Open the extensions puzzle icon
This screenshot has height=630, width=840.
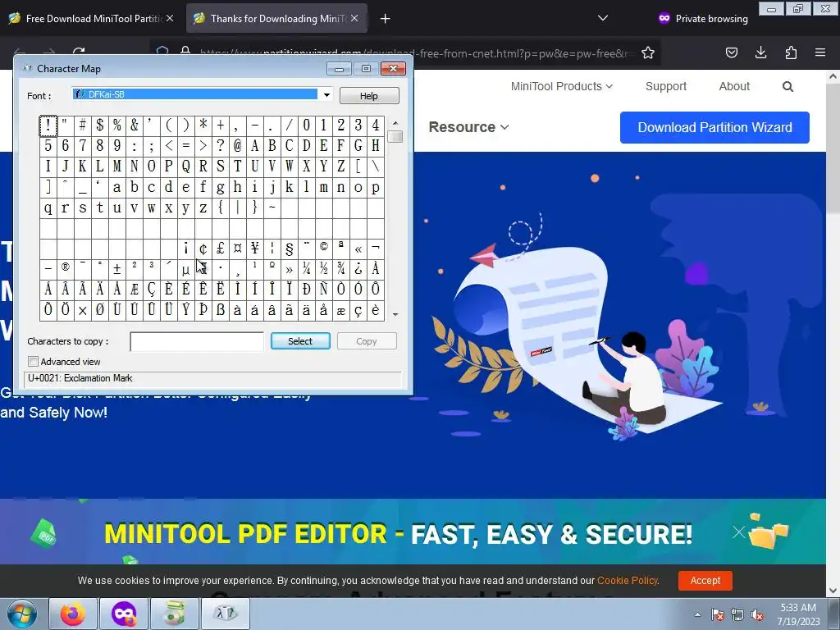[791, 52]
